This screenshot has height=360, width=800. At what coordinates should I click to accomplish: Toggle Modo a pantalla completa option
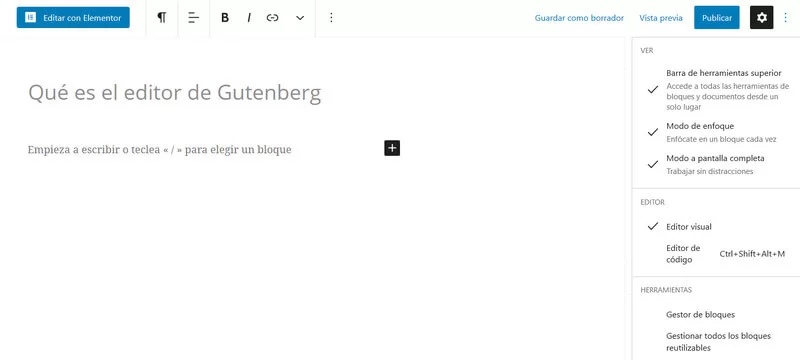[716, 164]
